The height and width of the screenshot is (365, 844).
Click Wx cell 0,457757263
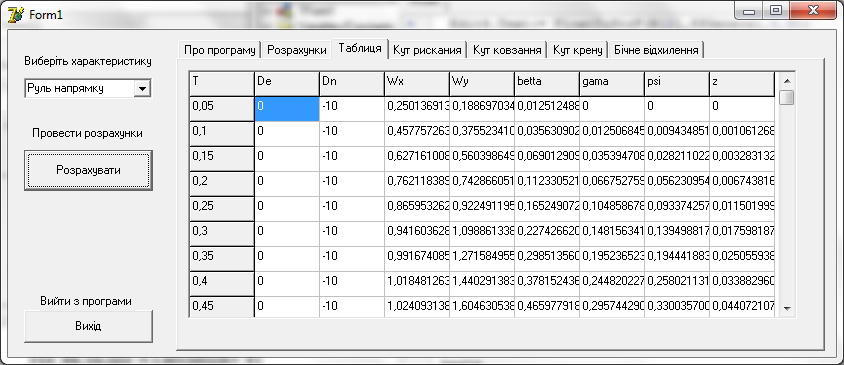[417, 134]
